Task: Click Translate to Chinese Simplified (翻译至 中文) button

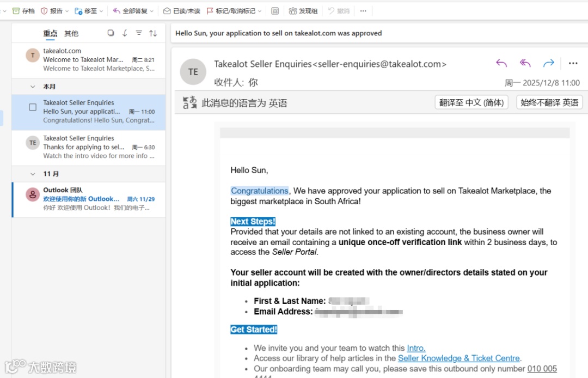Action: [x=471, y=102]
